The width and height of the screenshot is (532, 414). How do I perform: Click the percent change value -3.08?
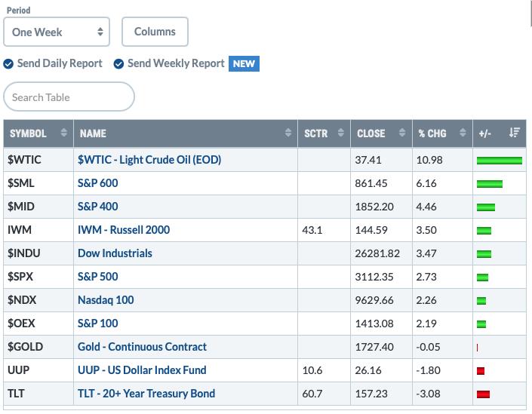[x=428, y=394]
